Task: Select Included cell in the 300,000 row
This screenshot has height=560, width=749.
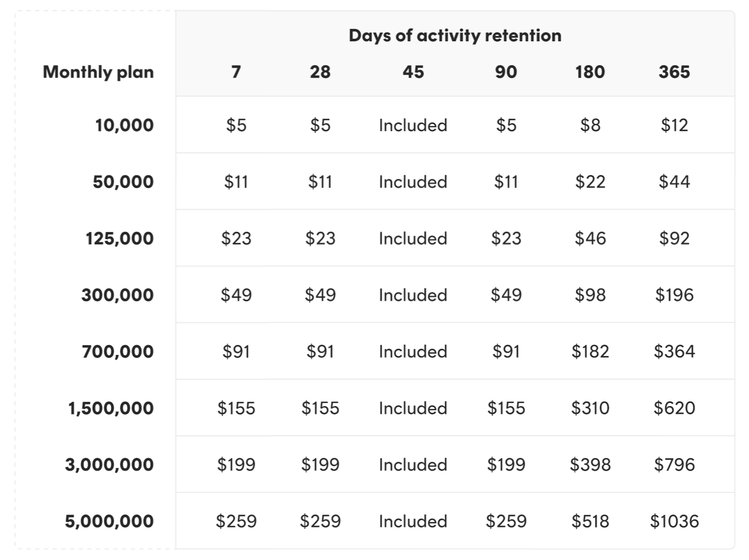Action: pos(413,295)
